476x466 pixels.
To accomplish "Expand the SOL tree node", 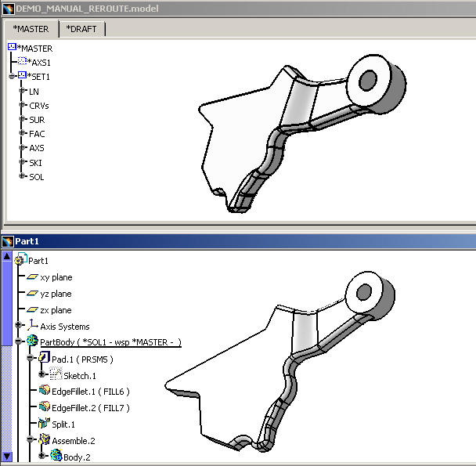I will click(22, 176).
